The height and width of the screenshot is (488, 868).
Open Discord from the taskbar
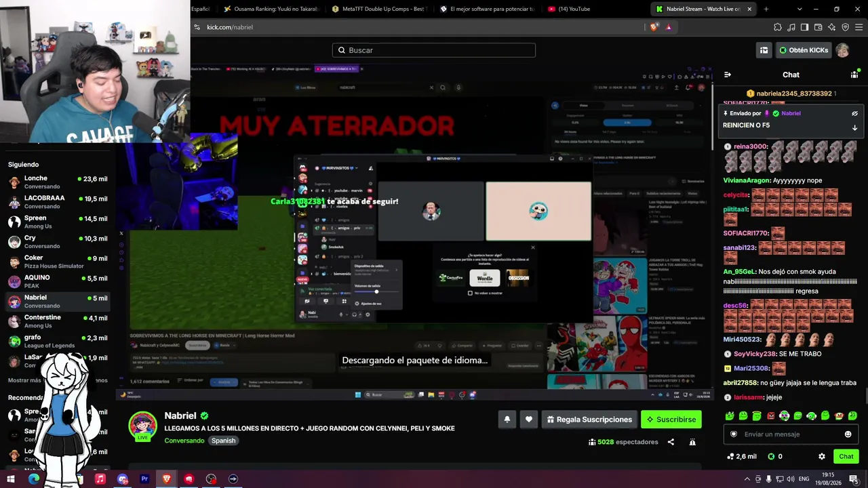tap(123, 479)
